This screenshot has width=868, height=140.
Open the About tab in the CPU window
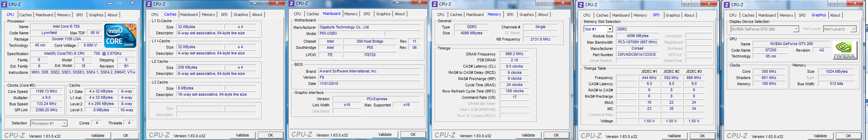[112, 15]
